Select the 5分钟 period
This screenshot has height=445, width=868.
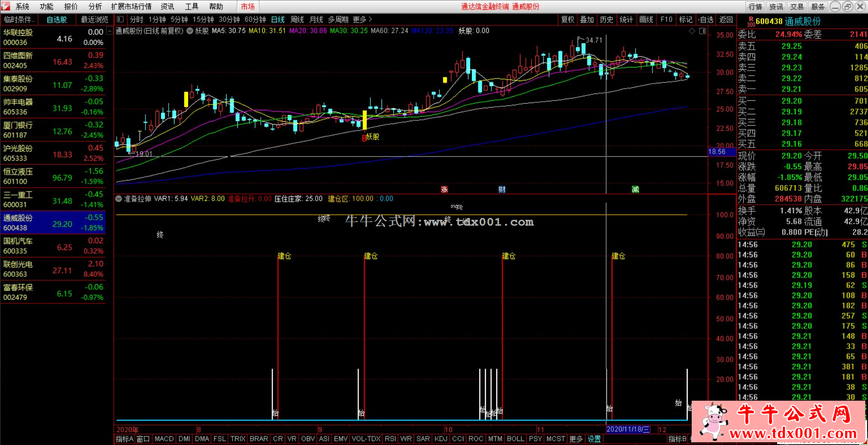point(179,19)
